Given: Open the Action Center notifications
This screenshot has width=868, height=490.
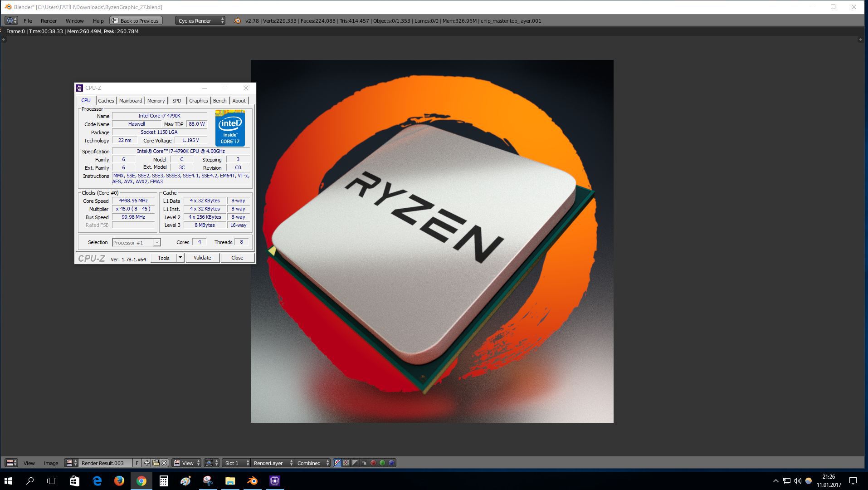Looking at the screenshot, I should click(853, 481).
